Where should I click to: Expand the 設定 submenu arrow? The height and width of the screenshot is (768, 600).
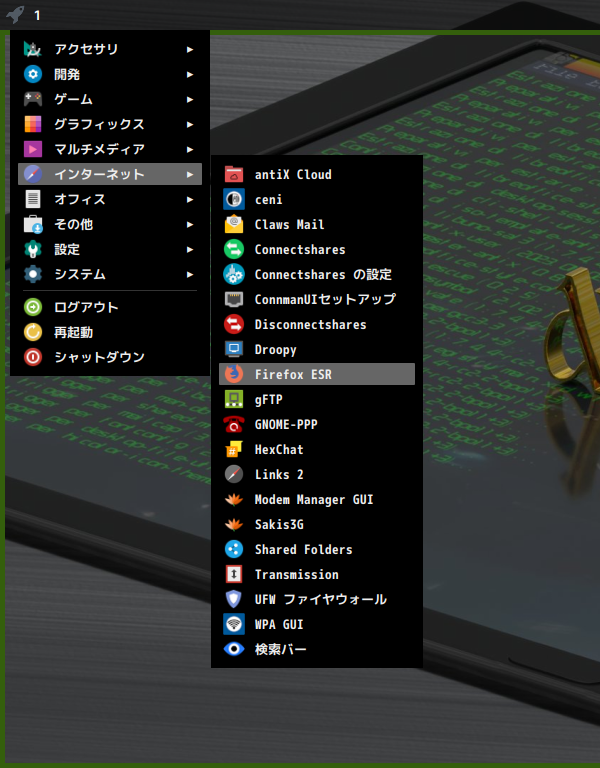click(x=190, y=249)
